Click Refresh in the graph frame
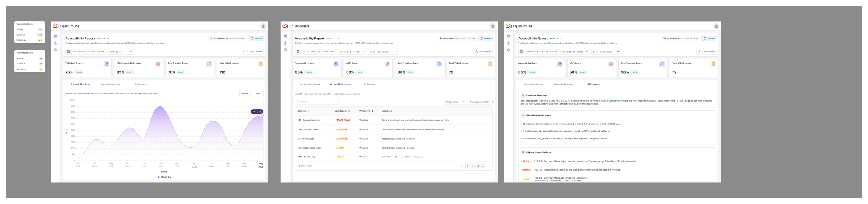Screen dimensions: 868x204 tap(256, 39)
